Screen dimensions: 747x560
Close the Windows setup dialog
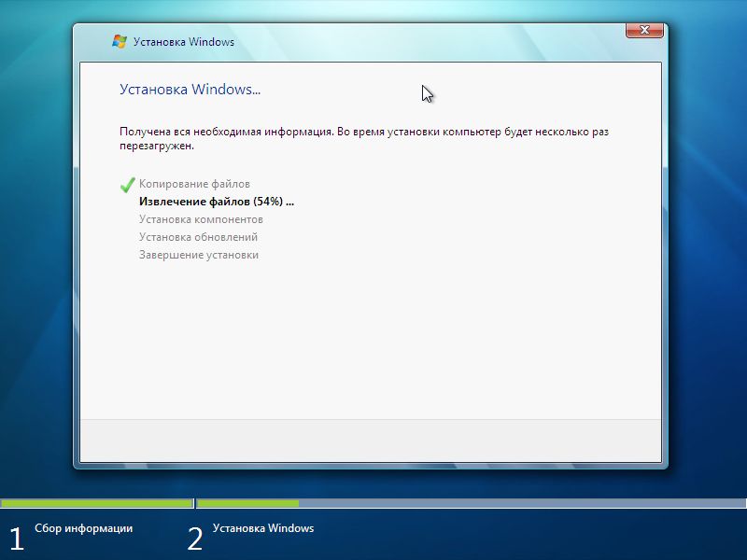(x=644, y=30)
